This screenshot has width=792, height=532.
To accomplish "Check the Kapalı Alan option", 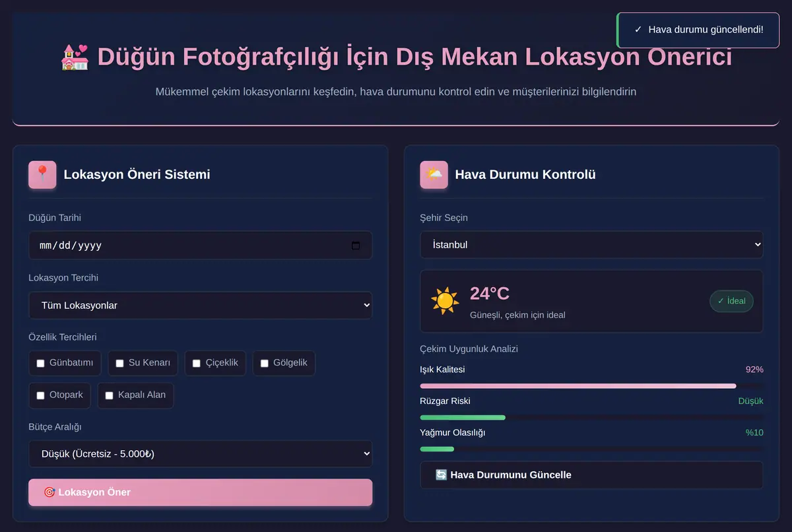I will 109,395.
